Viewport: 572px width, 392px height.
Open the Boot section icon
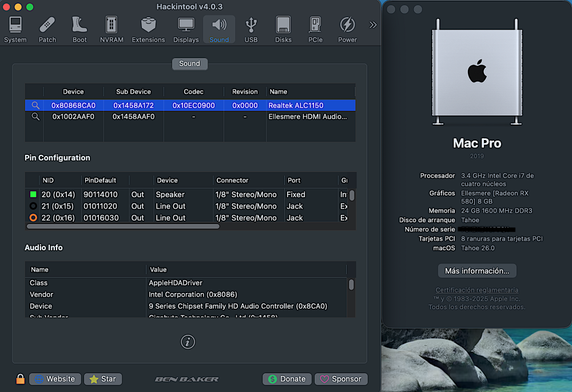click(80, 30)
